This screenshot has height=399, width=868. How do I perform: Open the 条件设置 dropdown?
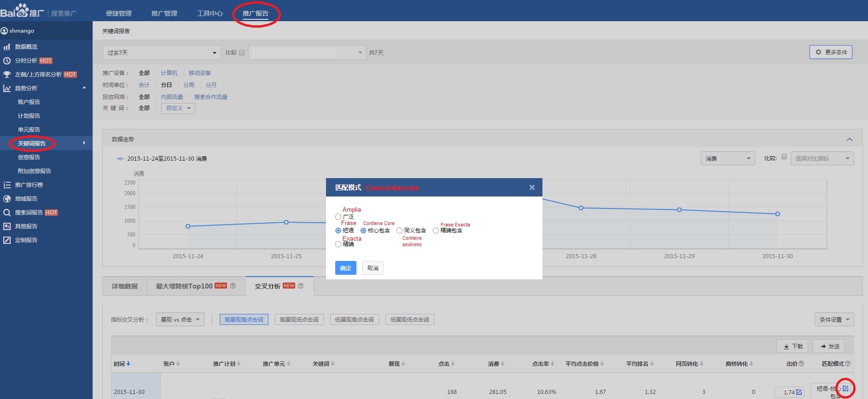tap(834, 319)
